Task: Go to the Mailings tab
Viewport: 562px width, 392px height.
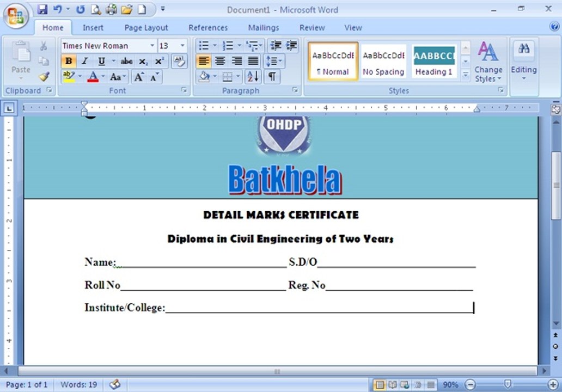Action: 264,28
